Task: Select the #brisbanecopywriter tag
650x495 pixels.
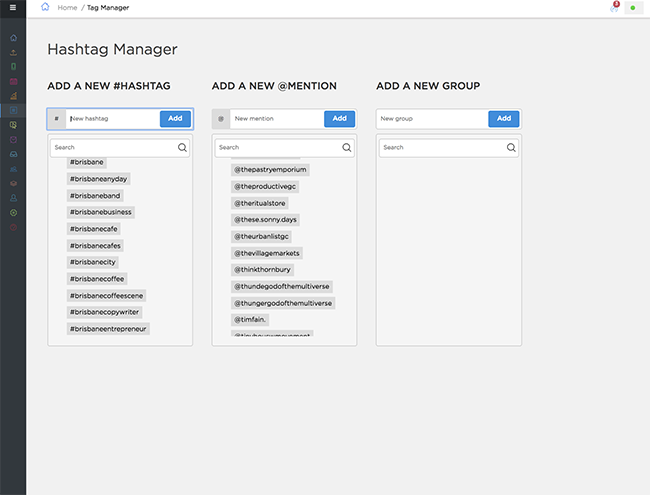Action: click(x=104, y=312)
